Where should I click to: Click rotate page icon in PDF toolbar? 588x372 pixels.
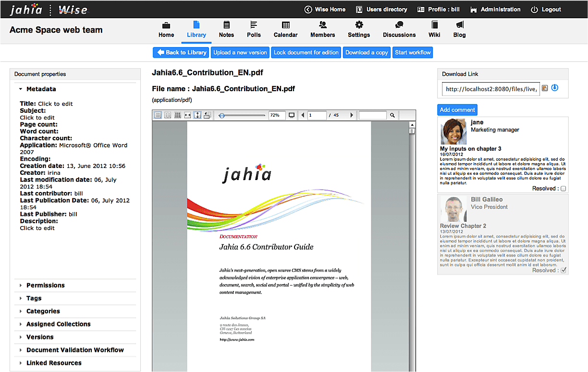pos(207,115)
